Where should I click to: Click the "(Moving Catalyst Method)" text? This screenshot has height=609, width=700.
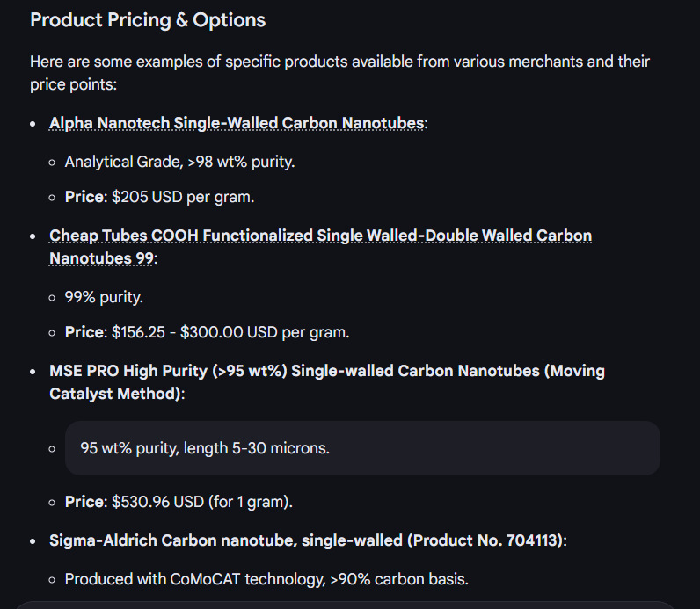tap(116, 394)
